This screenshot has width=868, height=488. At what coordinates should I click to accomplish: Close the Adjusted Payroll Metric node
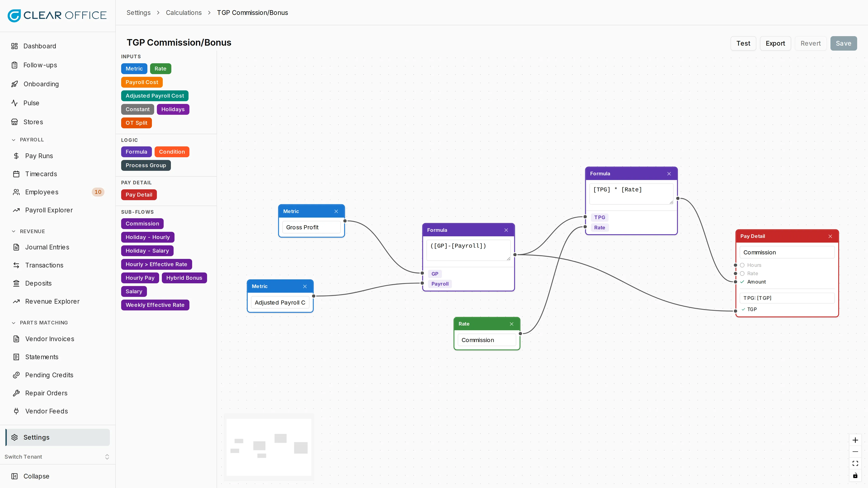305,286
